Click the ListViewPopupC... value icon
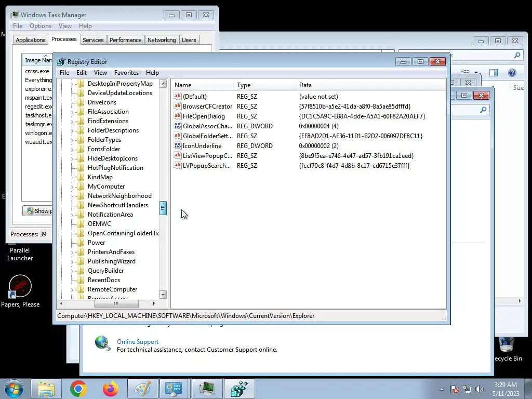This screenshot has width=532, height=399. point(178,155)
